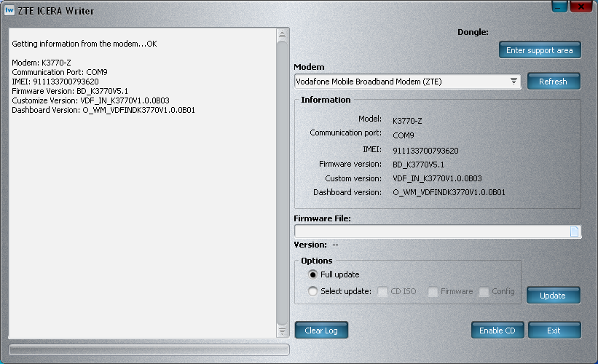598x364 pixels.
Task: Close the ZTE ICERA Writer window
Action: pos(581,7)
